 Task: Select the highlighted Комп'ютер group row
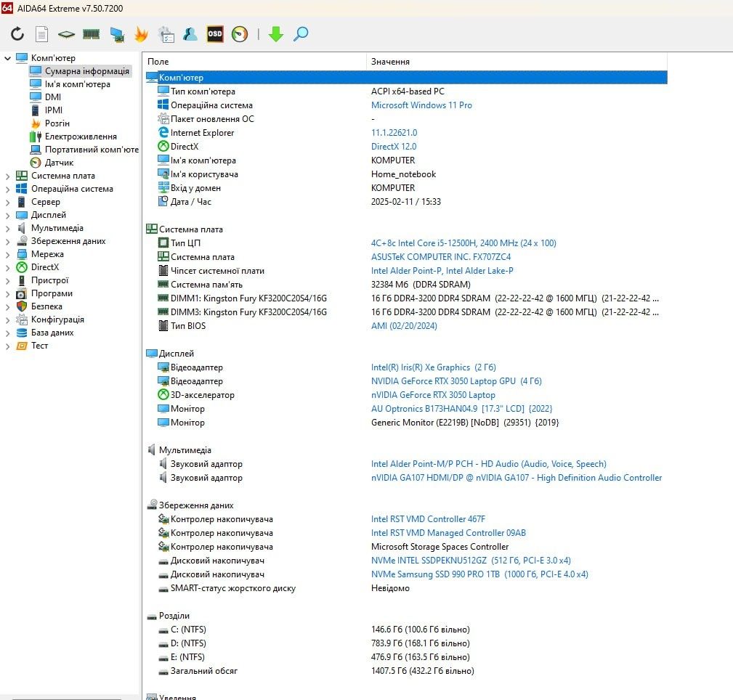406,78
